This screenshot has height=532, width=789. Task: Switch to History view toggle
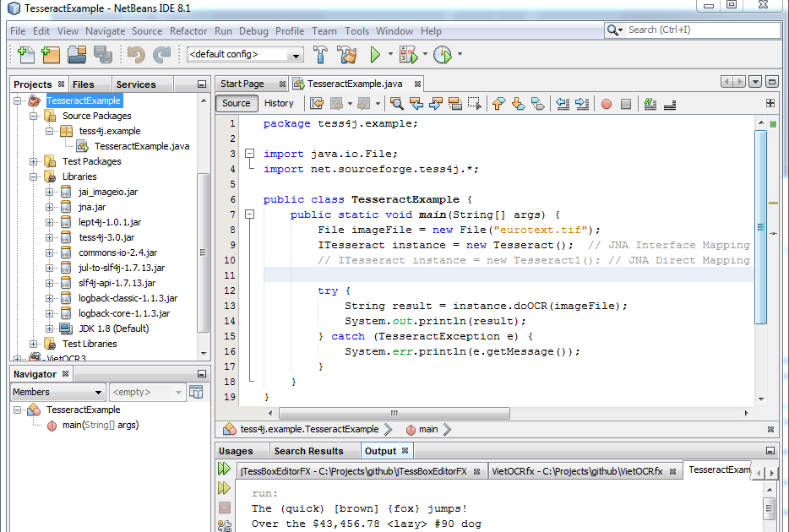click(x=279, y=103)
